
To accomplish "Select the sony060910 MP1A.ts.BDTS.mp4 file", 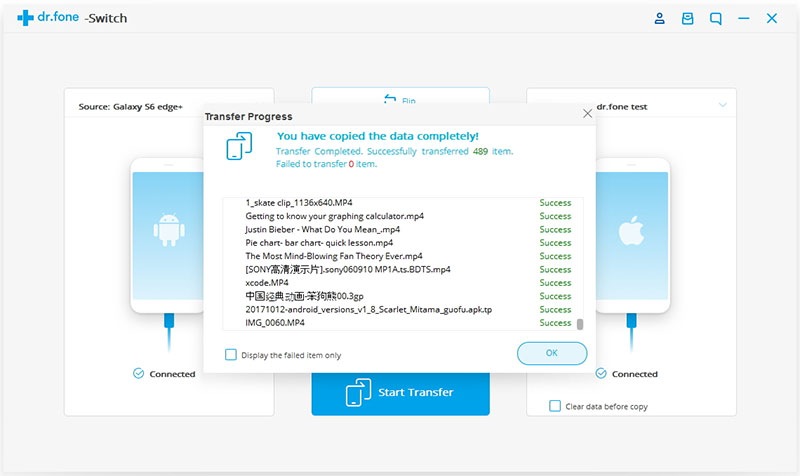I will pos(403,269).
